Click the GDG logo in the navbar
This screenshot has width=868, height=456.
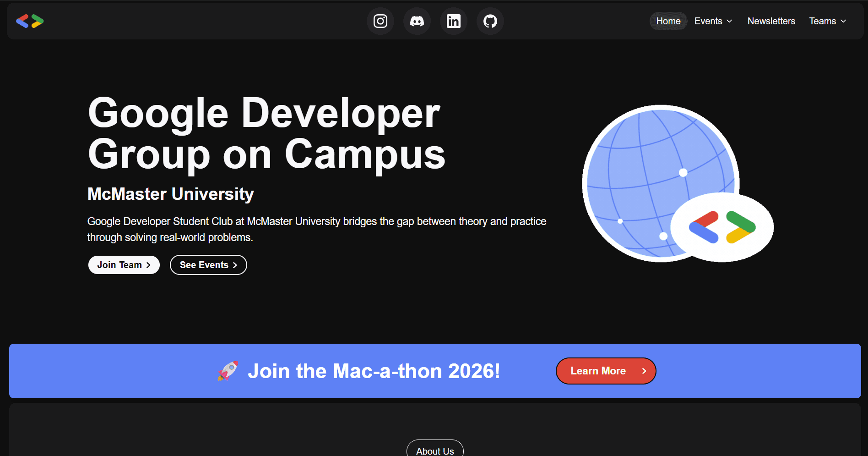coord(30,21)
